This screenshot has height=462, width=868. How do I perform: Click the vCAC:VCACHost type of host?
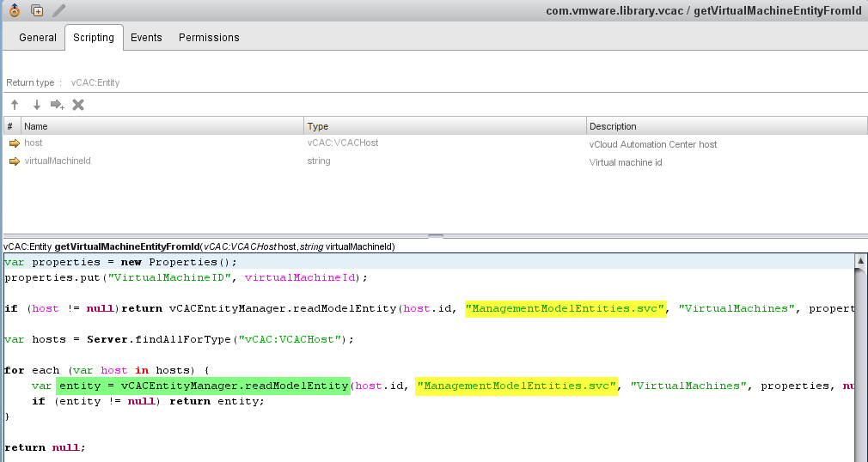(x=343, y=143)
